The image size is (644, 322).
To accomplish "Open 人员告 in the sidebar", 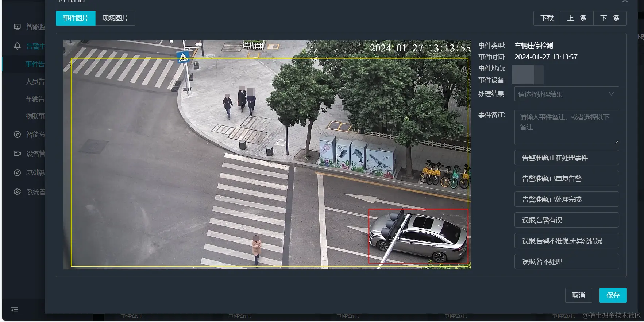I will pyautogui.click(x=35, y=81).
